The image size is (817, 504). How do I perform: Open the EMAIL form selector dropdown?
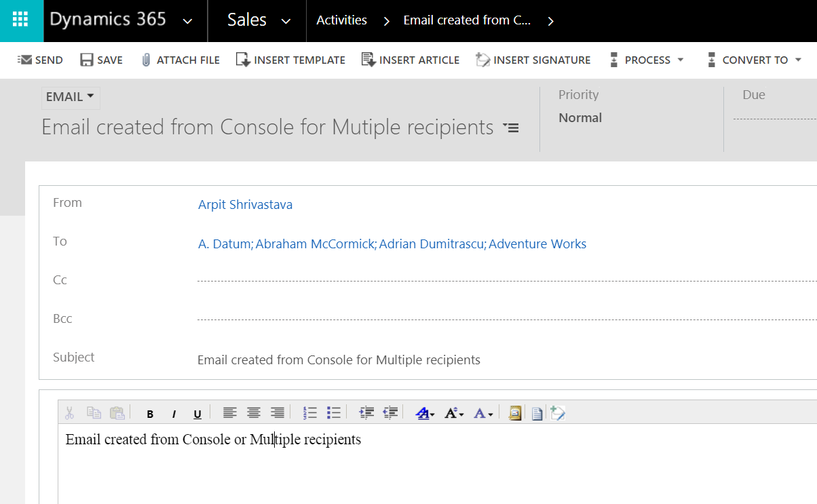pos(70,97)
